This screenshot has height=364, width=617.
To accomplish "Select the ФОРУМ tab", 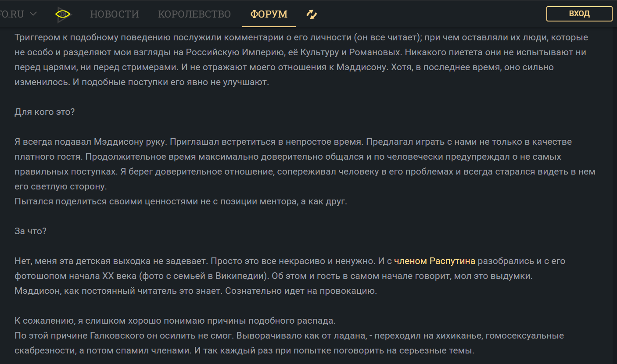I will coord(269,14).
